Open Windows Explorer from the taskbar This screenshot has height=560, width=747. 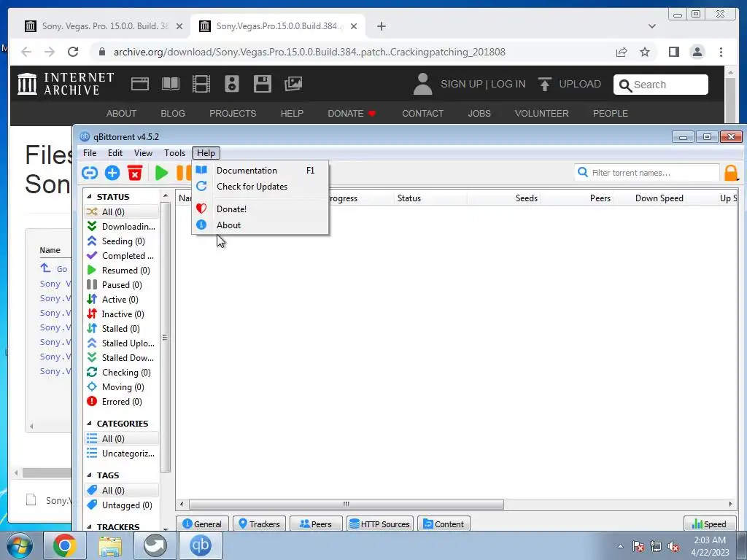tap(110, 545)
